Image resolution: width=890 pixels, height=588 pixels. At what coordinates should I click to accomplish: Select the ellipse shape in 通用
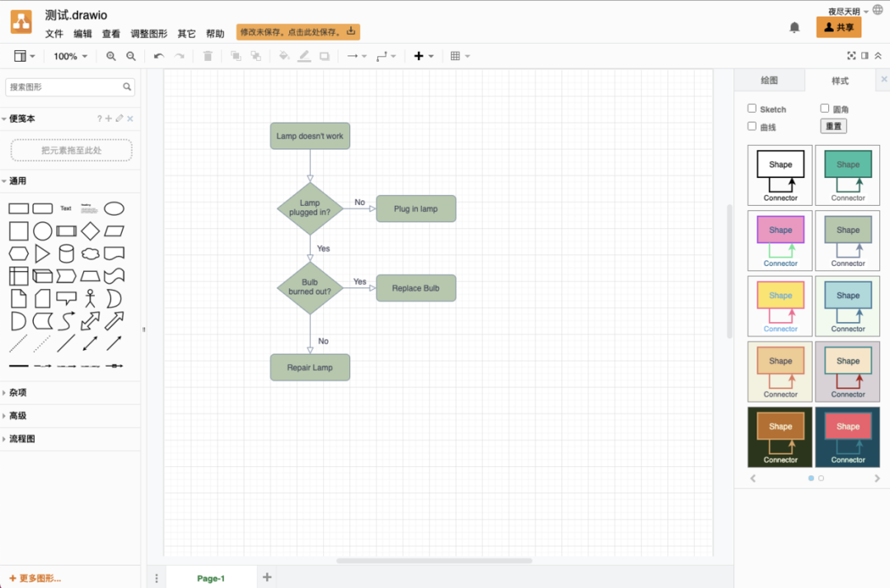[x=114, y=208]
